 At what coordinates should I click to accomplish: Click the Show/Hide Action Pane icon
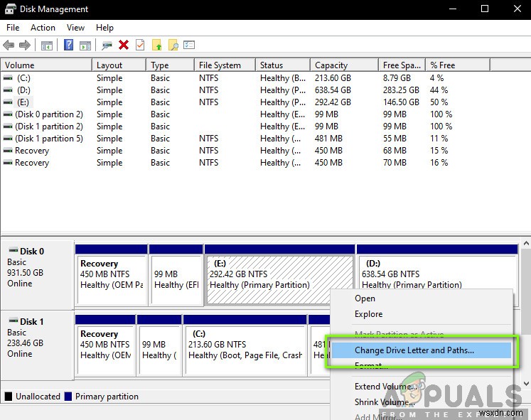(85, 45)
